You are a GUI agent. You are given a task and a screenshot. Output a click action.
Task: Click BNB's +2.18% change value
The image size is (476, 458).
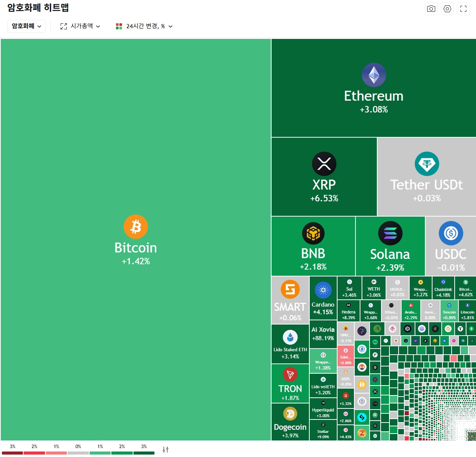click(x=313, y=267)
